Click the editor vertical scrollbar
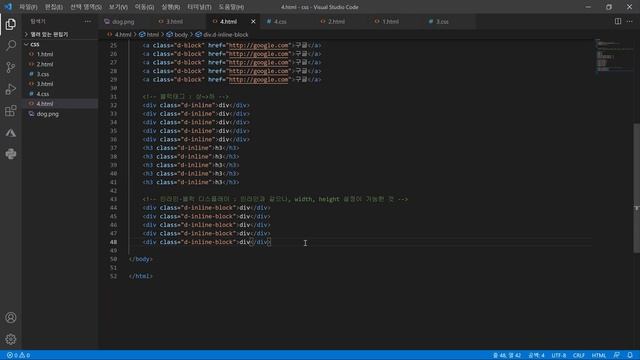640x360 pixels. [637, 188]
